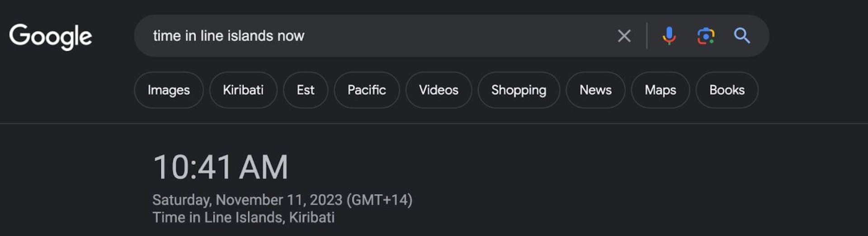Switch to Shopping results
This screenshot has width=868, height=236.
519,90
